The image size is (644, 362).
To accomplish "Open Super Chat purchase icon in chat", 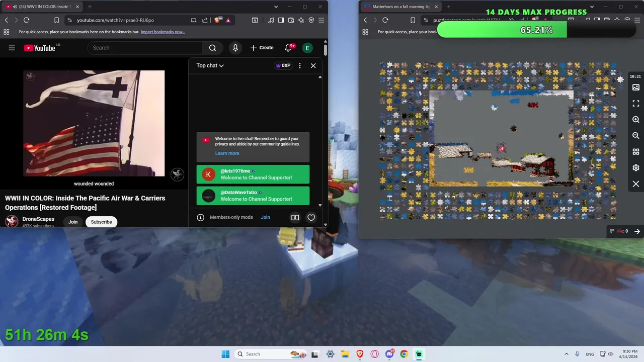I will (295, 218).
